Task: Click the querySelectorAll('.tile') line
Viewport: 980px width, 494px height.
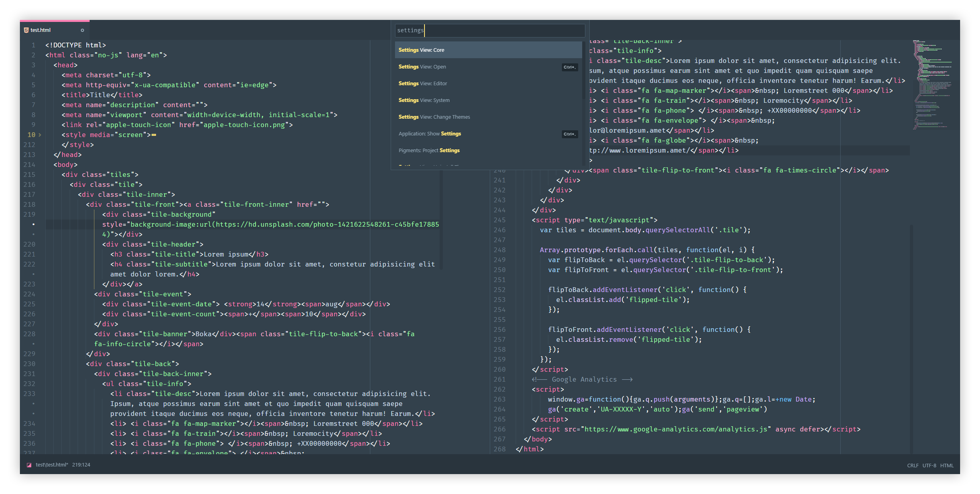Action: [x=645, y=230]
